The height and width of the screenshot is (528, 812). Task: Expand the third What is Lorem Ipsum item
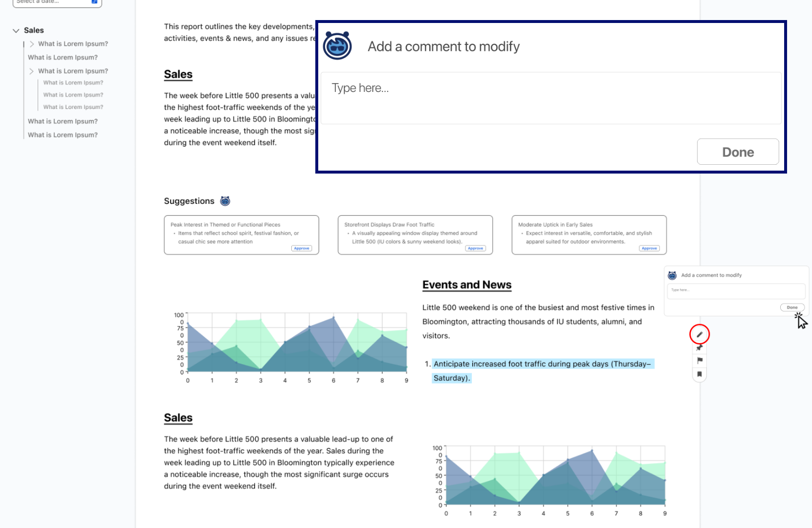click(32, 71)
